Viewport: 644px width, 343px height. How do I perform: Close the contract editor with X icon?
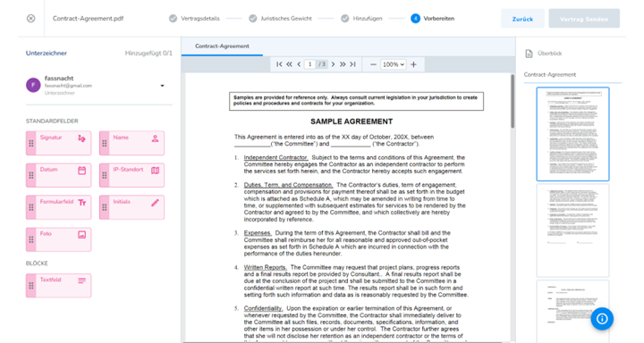pos(30,19)
